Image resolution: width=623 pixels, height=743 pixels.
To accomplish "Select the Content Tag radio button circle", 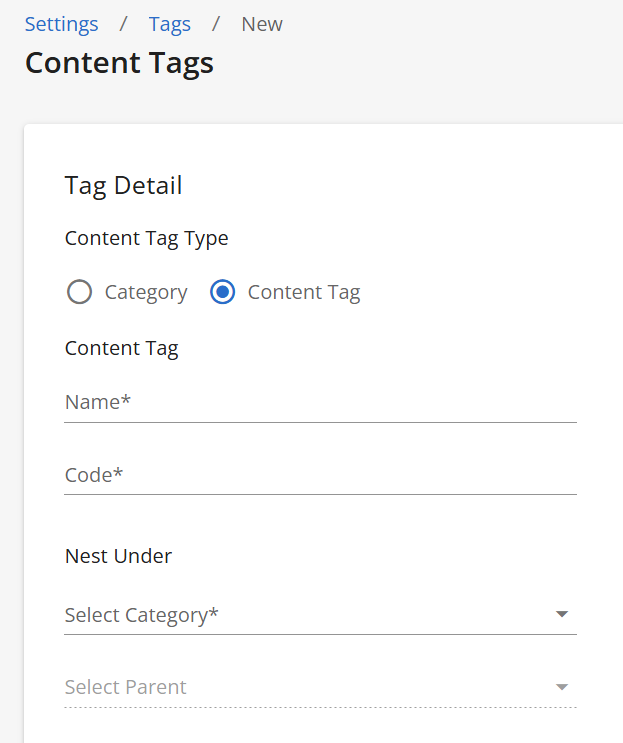I will (222, 291).
